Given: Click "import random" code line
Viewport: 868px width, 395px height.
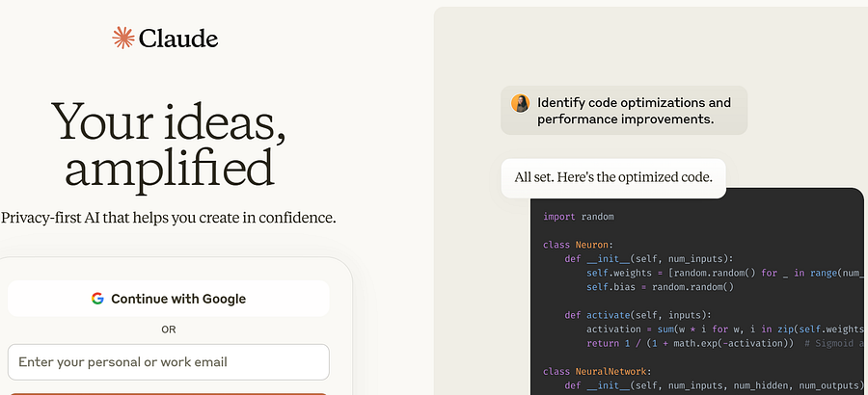Looking at the screenshot, I should (x=579, y=217).
